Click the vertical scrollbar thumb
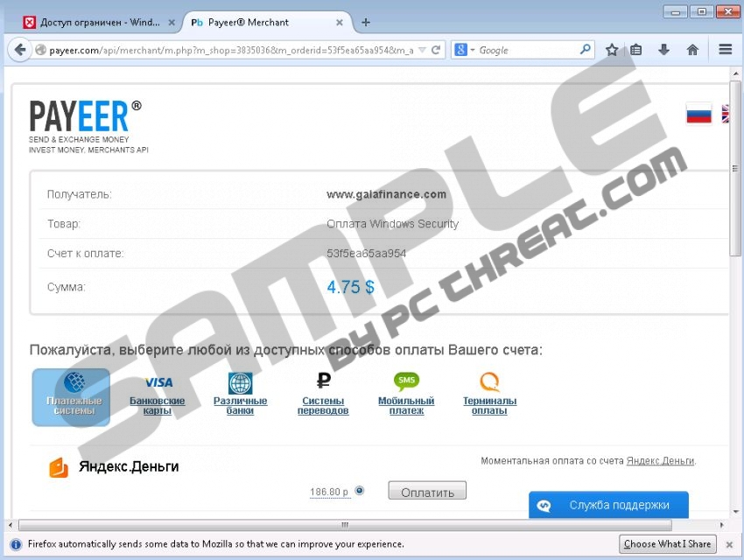Screen dimensions: 744x560 click(735, 168)
